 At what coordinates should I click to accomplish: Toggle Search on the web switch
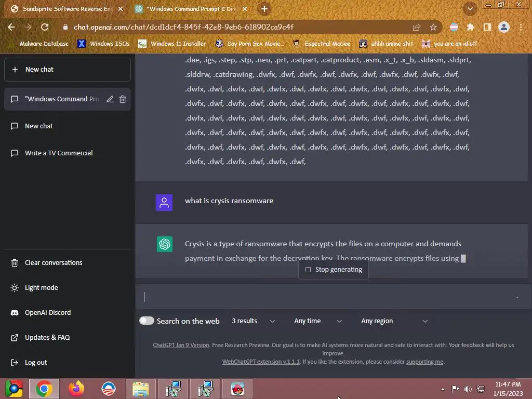(x=147, y=321)
